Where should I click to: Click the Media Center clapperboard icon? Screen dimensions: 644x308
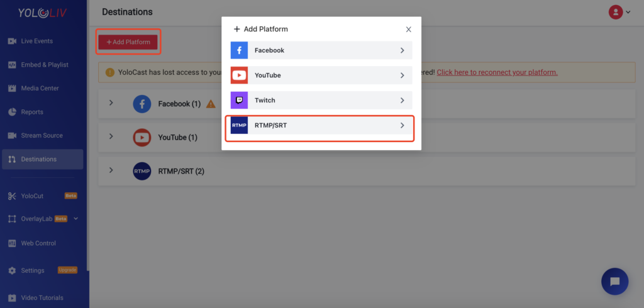[12, 88]
